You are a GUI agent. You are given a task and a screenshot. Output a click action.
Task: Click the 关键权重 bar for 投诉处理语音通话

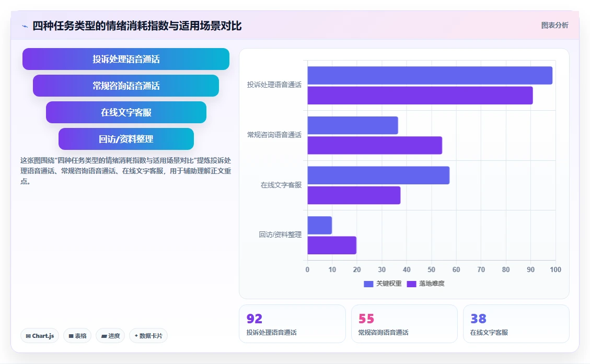[x=430, y=76]
